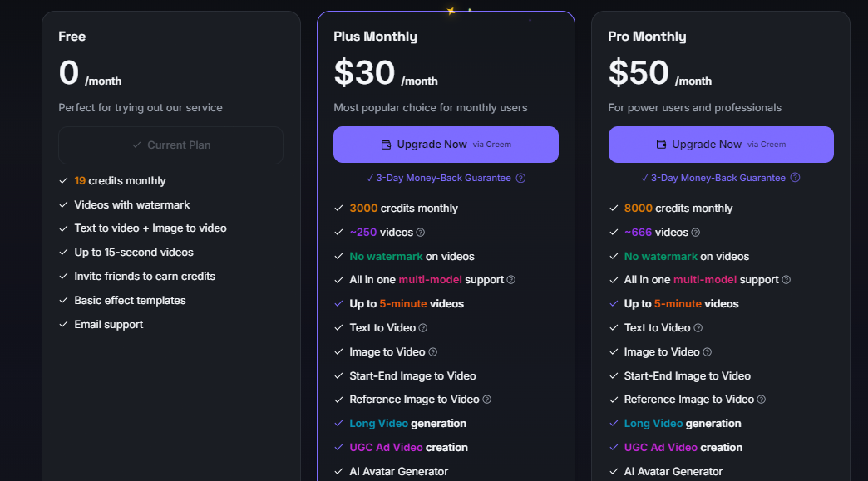This screenshot has width=868, height=481.
Task: Click Image to Video help icon in Plus plan
Action: point(433,352)
